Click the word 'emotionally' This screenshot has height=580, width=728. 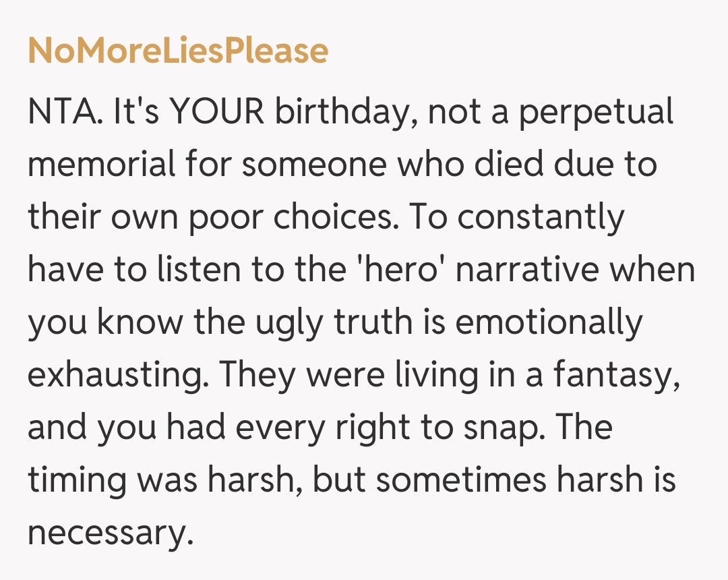coord(549,324)
